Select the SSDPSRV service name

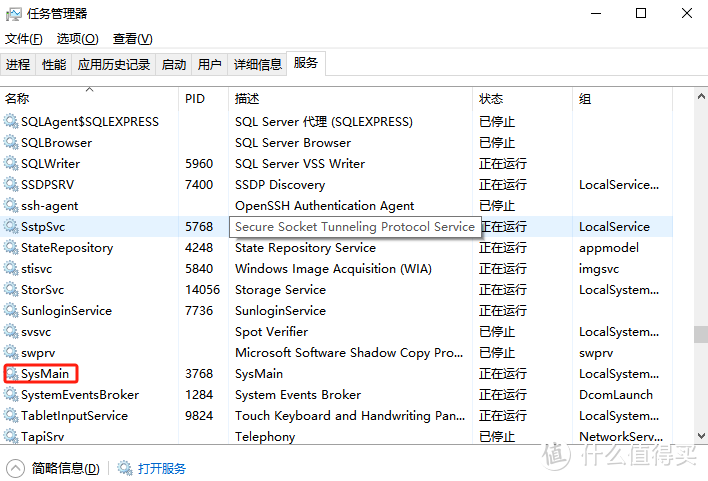[47, 185]
